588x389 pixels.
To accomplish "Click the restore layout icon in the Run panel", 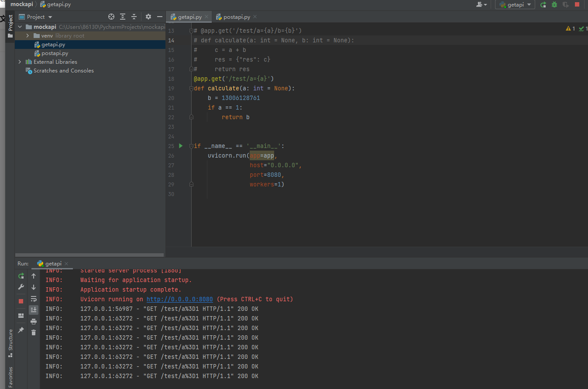I will [21, 316].
